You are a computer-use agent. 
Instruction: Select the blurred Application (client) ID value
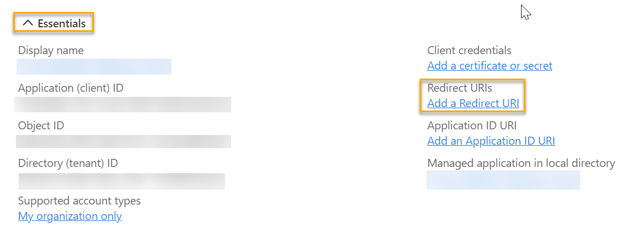coord(122,104)
